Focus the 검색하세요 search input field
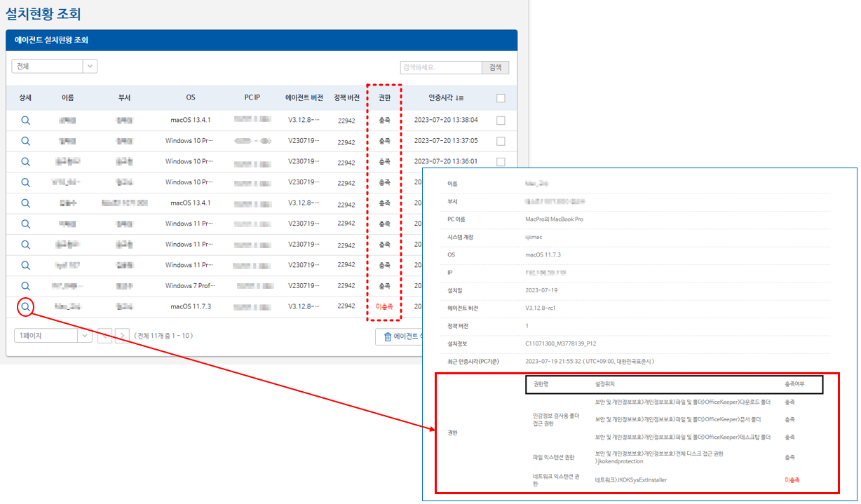861x504 pixels. pos(440,67)
